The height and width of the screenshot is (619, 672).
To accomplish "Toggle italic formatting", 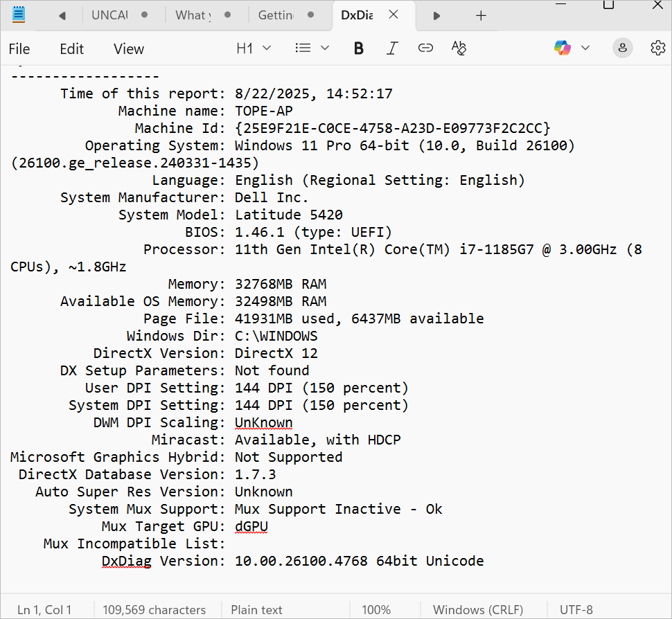I will click(392, 48).
